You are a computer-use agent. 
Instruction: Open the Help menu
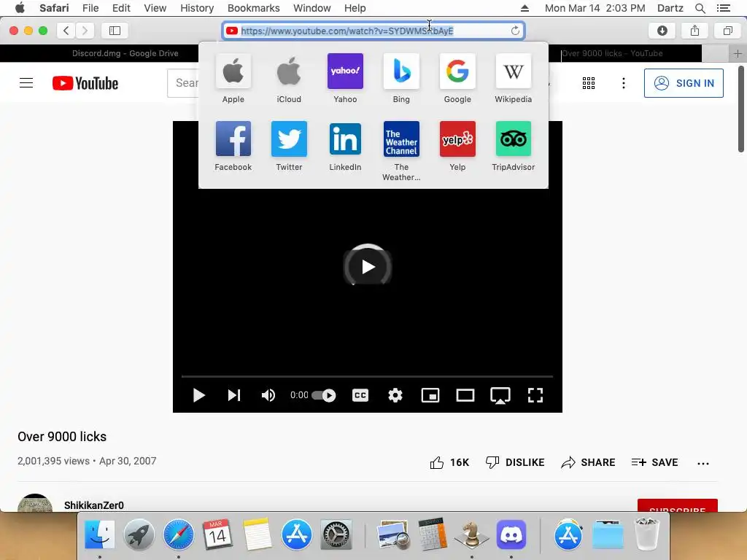[355, 8]
